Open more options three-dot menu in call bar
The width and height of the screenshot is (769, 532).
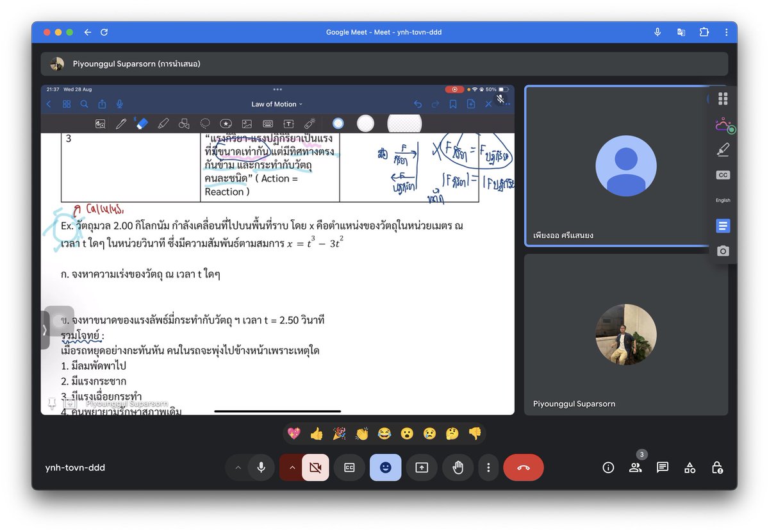click(x=488, y=468)
